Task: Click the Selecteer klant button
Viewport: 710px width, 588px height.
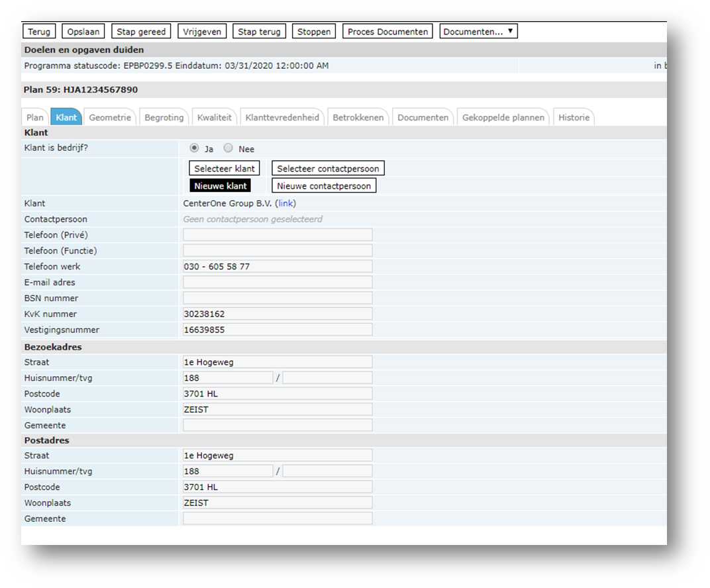Action: pos(224,169)
